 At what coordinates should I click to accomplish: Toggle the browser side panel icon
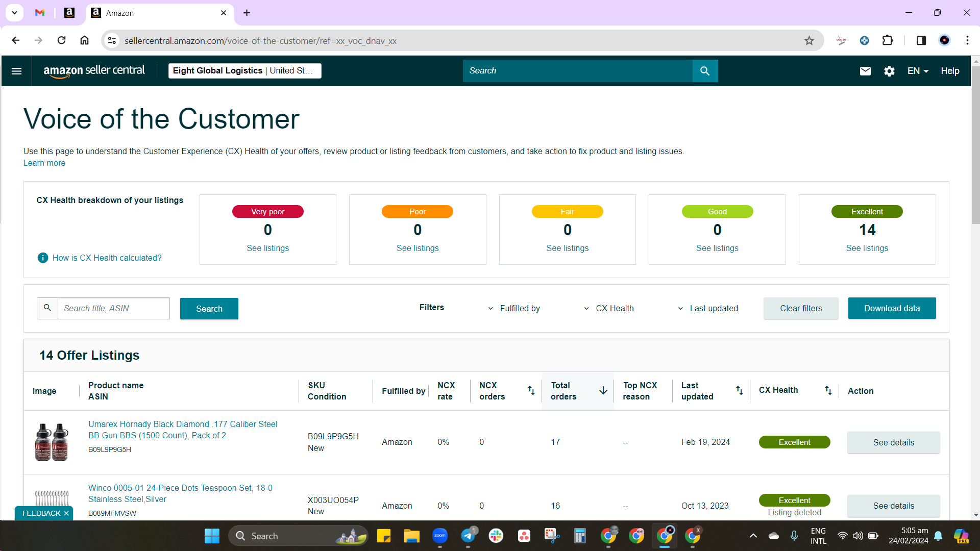coord(921,40)
